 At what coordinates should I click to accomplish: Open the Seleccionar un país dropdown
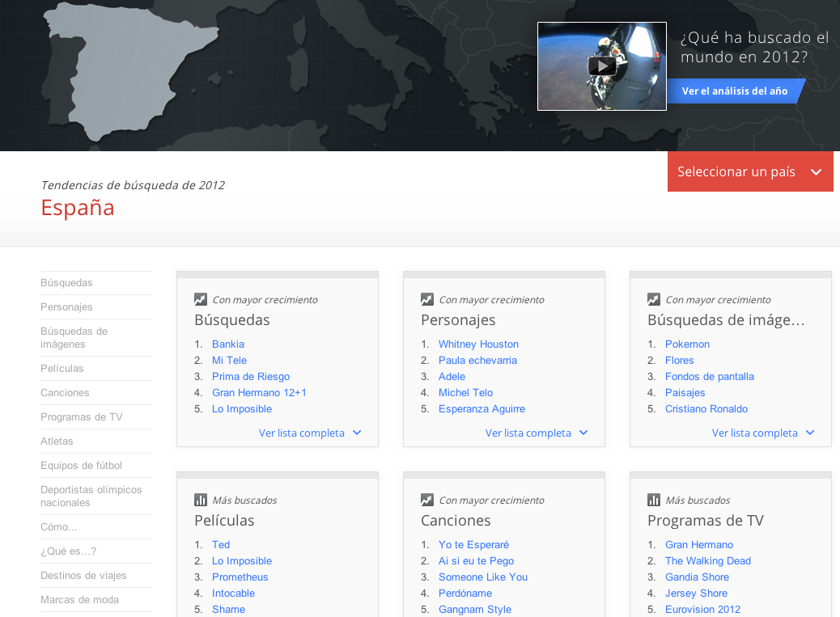[749, 171]
